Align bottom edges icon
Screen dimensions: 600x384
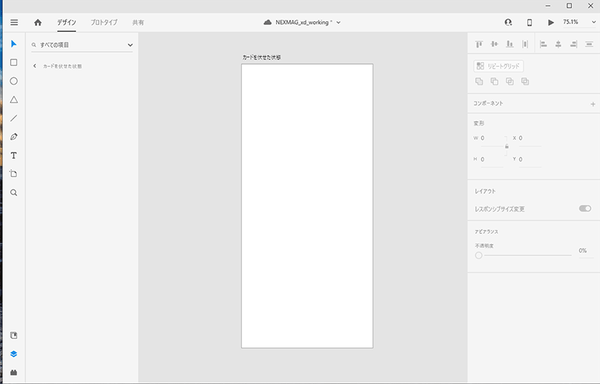[510, 44]
